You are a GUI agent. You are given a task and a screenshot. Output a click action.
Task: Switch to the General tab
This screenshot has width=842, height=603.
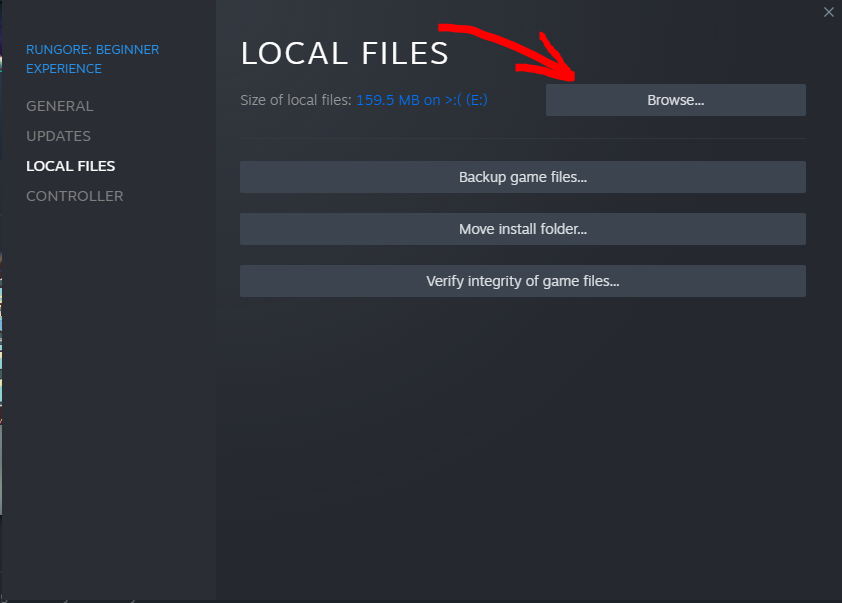[60, 106]
